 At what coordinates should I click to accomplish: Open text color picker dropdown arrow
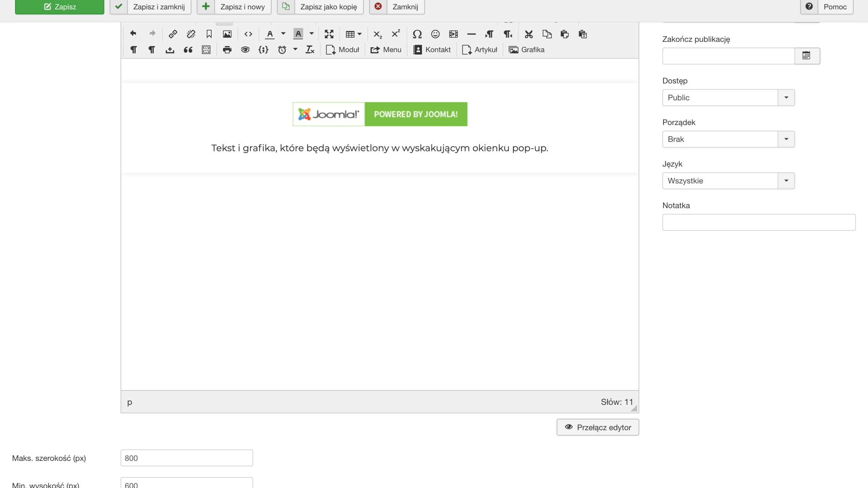(x=283, y=34)
